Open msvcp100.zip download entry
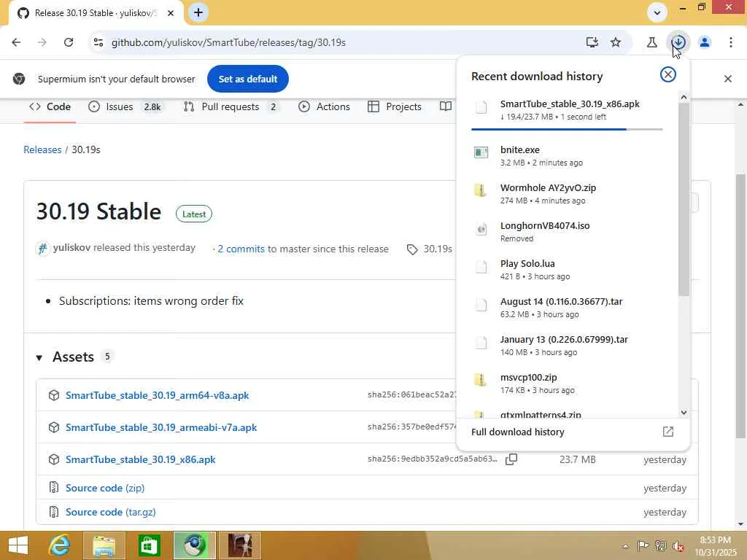 (567, 384)
